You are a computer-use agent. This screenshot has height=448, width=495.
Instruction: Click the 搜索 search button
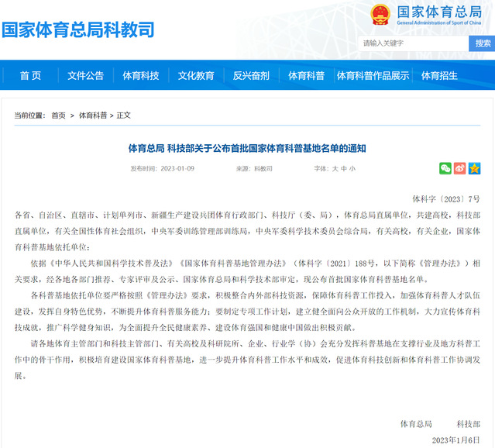[x=483, y=43]
